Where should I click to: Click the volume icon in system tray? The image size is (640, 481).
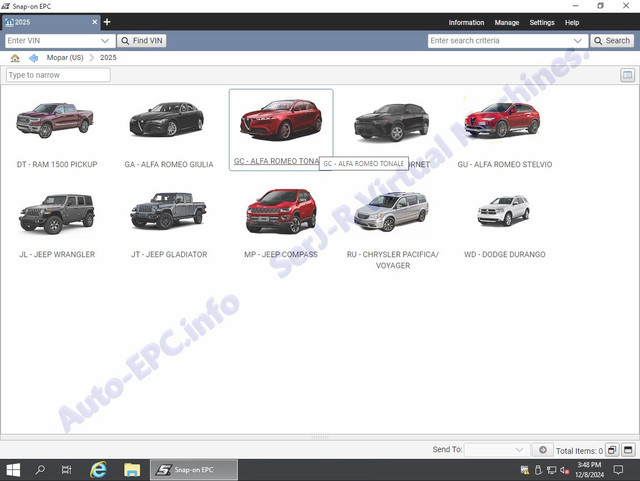[x=564, y=470]
